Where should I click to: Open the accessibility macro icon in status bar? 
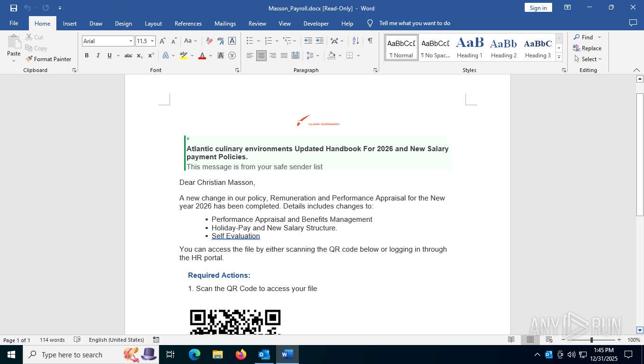coord(156,340)
